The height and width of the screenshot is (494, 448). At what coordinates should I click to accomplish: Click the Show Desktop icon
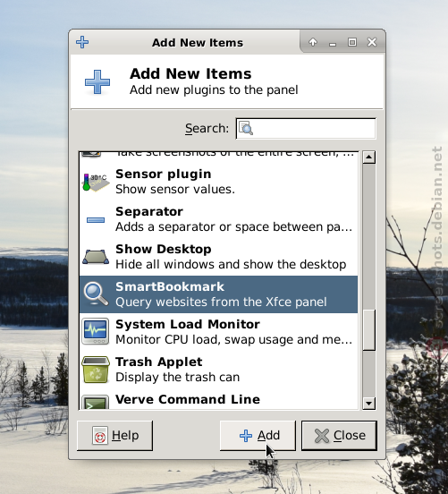96,257
